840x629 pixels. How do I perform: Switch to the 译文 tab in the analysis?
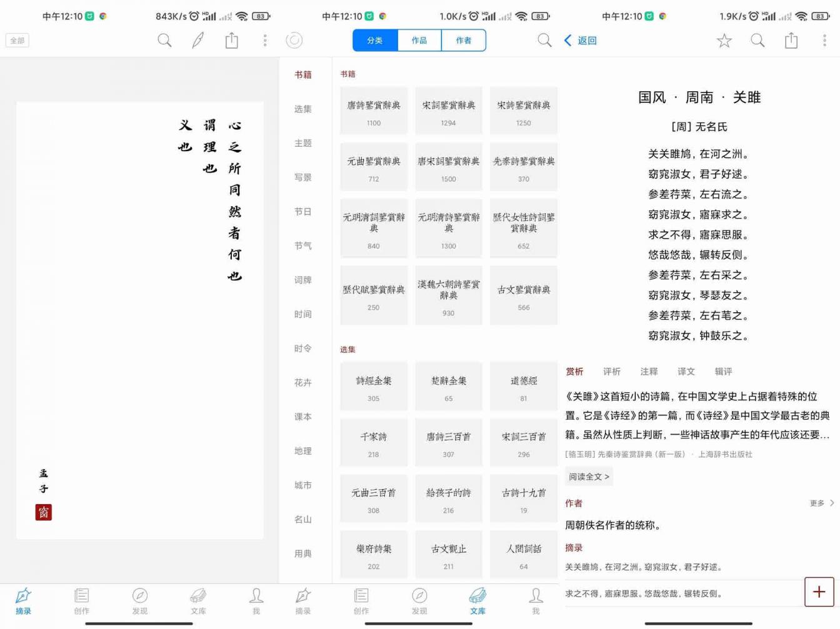[686, 372]
